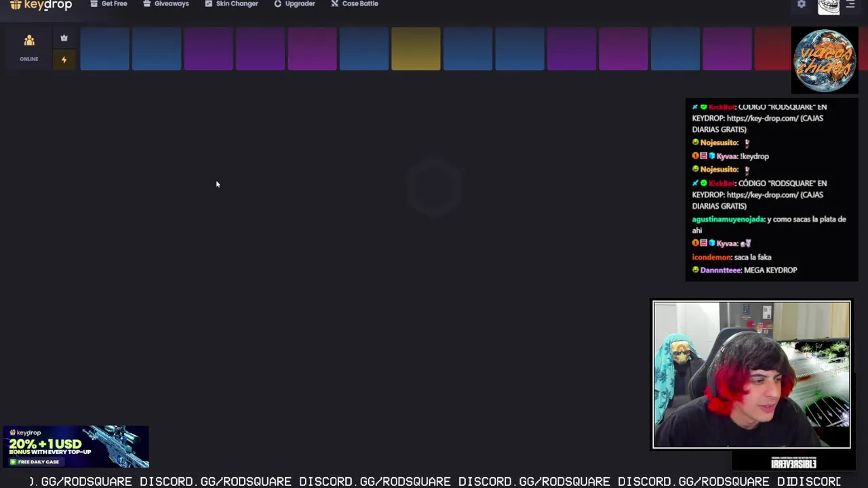The height and width of the screenshot is (488, 868).
Task: Click the Dannntteee MEGA KEYDROP message
Action: [x=745, y=270]
